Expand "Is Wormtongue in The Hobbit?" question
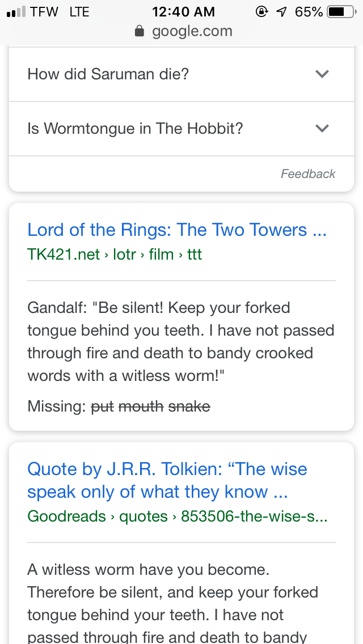 [135, 129]
